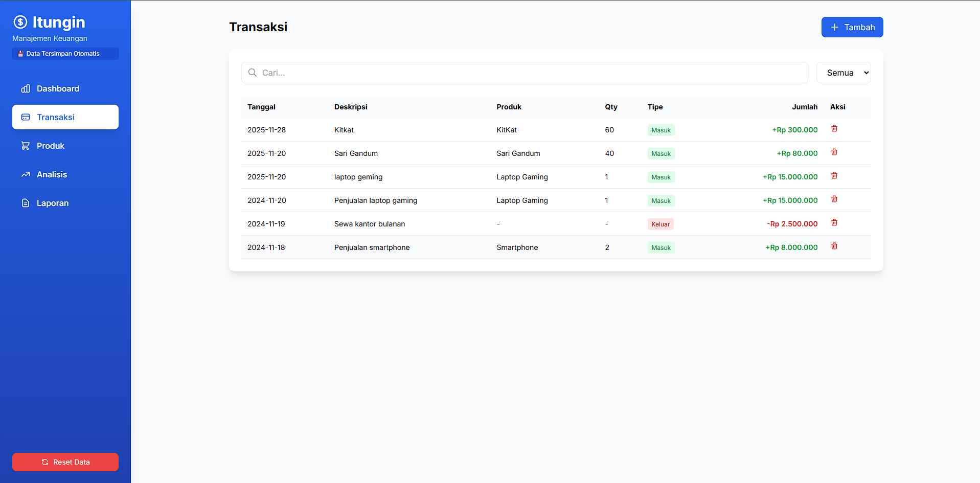980x483 pixels.
Task: Click the Reset Data button
Action: [x=65, y=462]
